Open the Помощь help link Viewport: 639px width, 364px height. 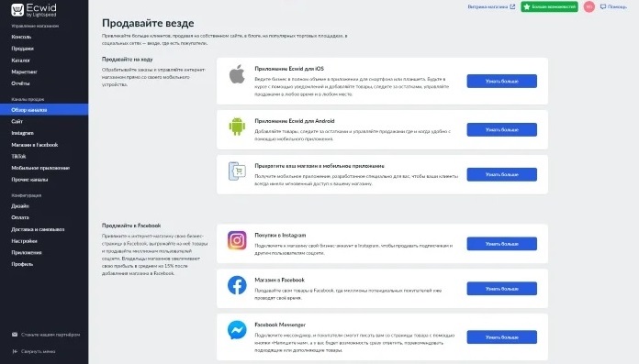pos(613,6)
